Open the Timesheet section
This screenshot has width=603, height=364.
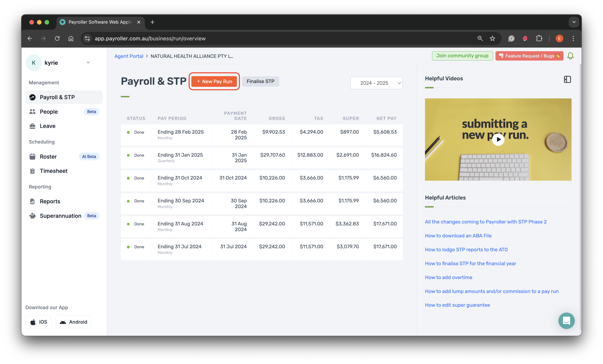pyautogui.click(x=54, y=171)
